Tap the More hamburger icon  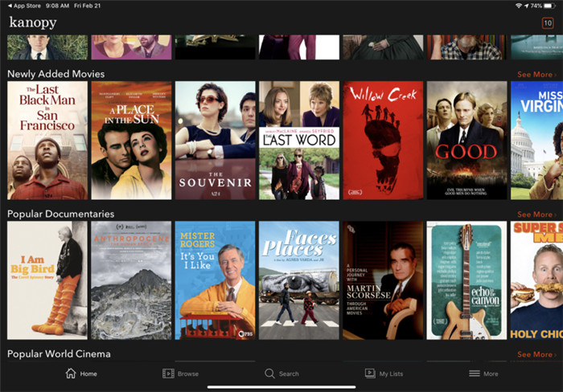(x=475, y=374)
